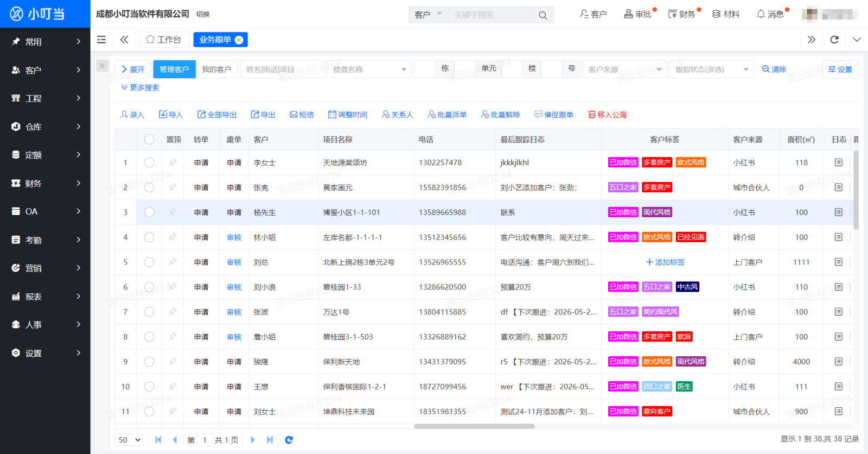The height and width of the screenshot is (454, 868).
Task: Expand the 财务 sidebar menu
Action: (x=45, y=184)
